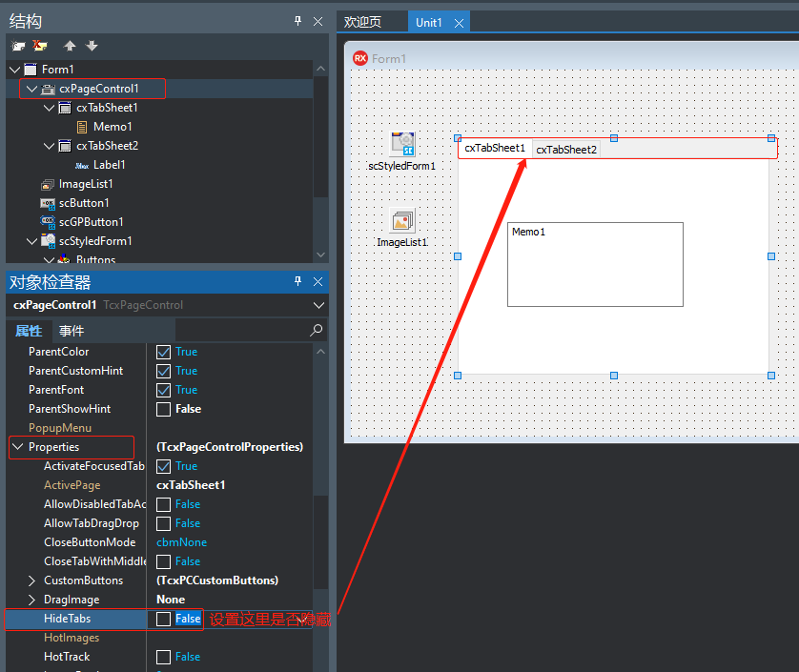This screenshot has width=799, height=672.
Task: Click the new item icon in Structure toolbar
Action: [x=18, y=46]
